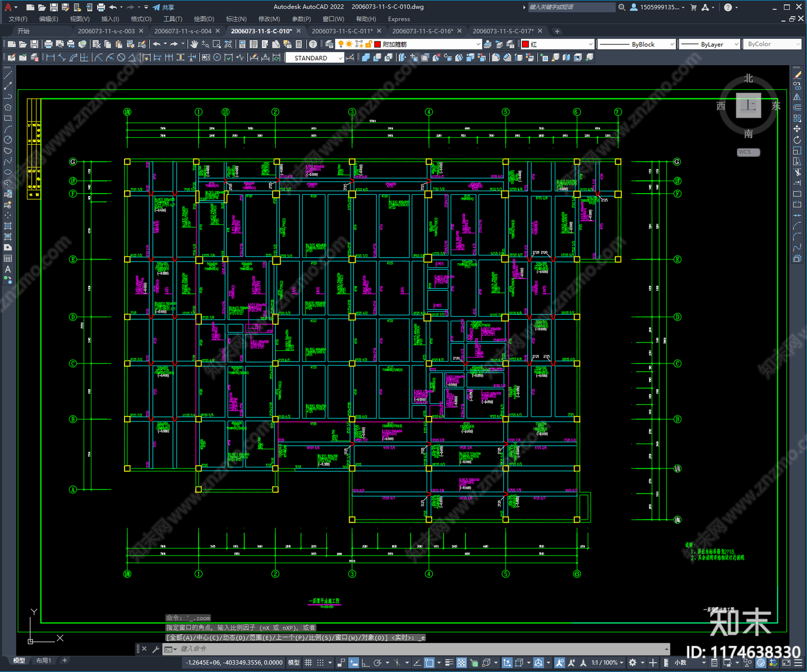807x672 pixels.
Task: Open the 标注(N) menu
Action: tap(236, 19)
